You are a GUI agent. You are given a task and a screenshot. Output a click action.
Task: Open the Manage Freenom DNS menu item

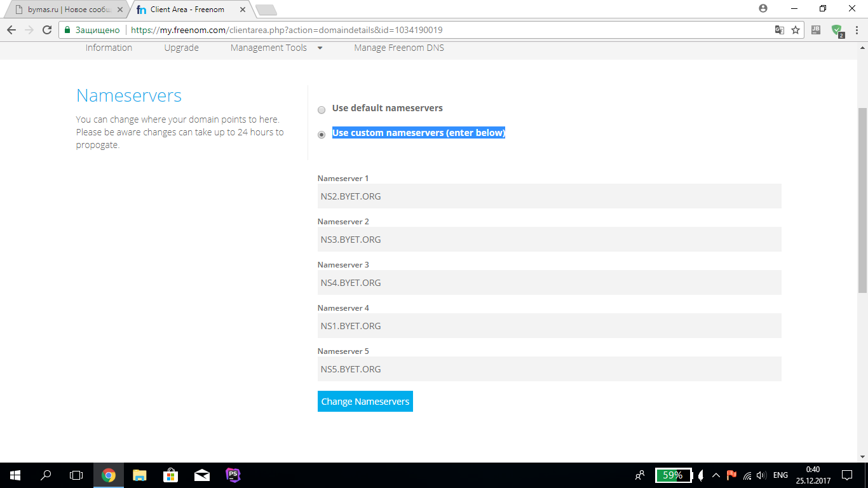coord(399,48)
